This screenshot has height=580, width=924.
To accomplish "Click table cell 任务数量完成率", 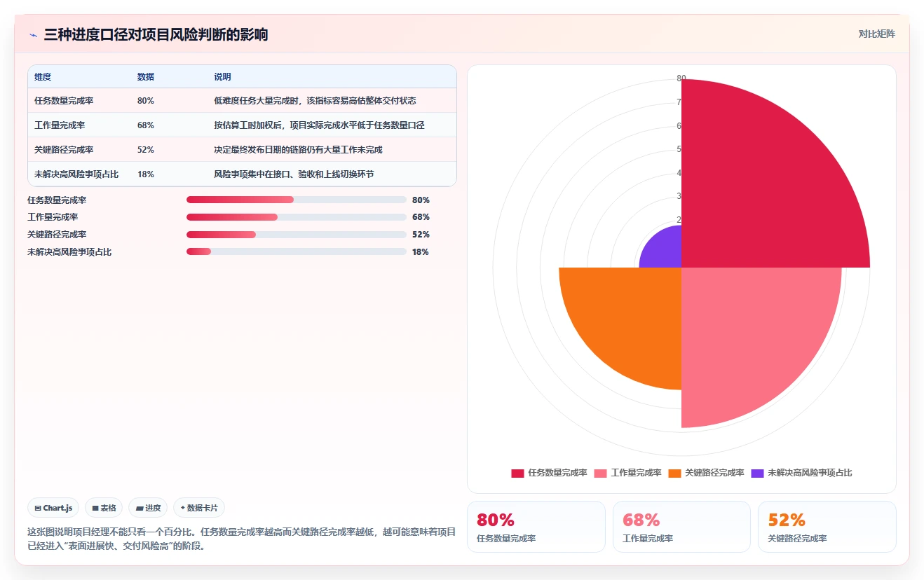I will coord(64,101).
